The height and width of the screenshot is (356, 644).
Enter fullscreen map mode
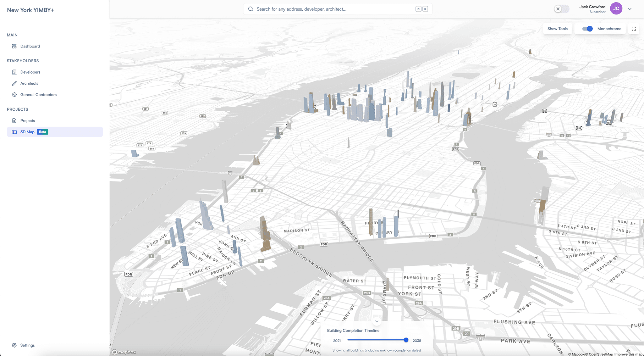click(x=634, y=29)
